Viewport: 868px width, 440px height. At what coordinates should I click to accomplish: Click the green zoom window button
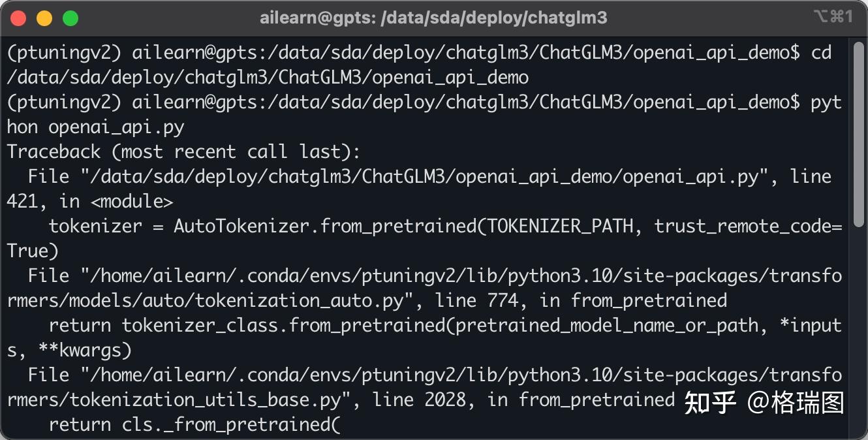(x=70, y=18)
